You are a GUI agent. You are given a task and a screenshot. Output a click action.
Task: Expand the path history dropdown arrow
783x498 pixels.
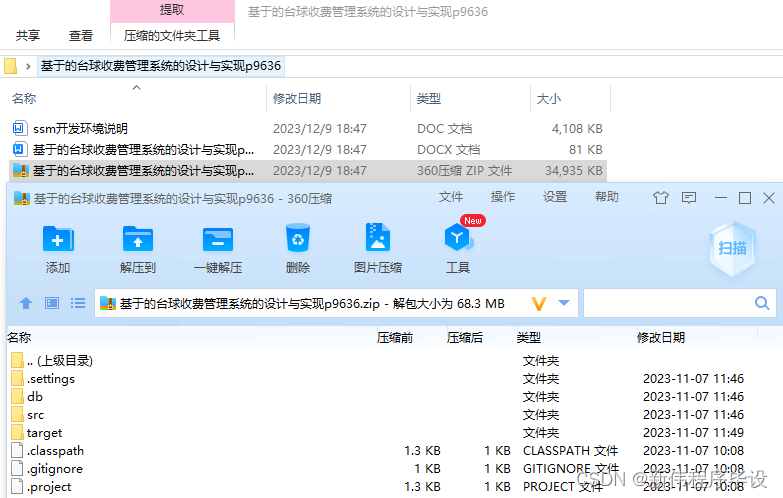pos(564,303)
